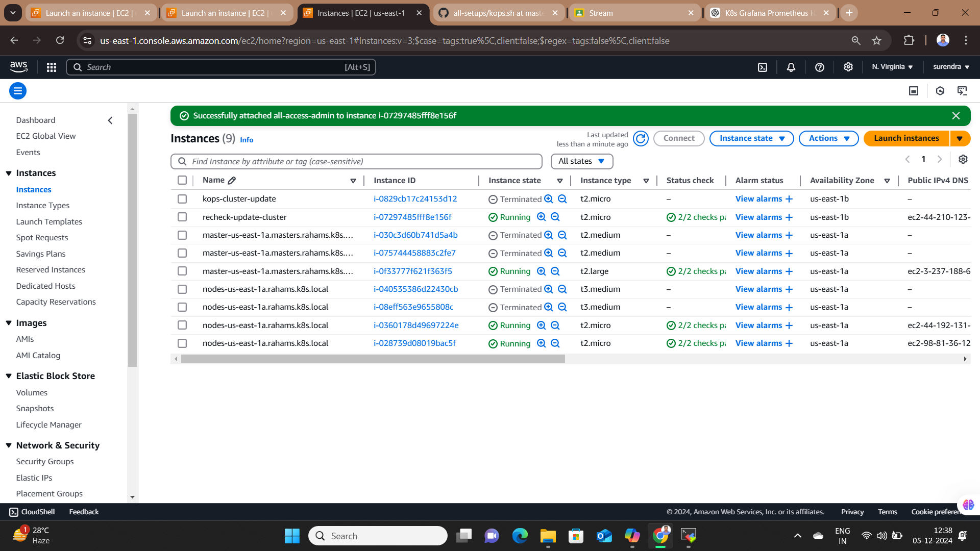Toggle the EC2 side navigation hamburger

click(18, 91)
